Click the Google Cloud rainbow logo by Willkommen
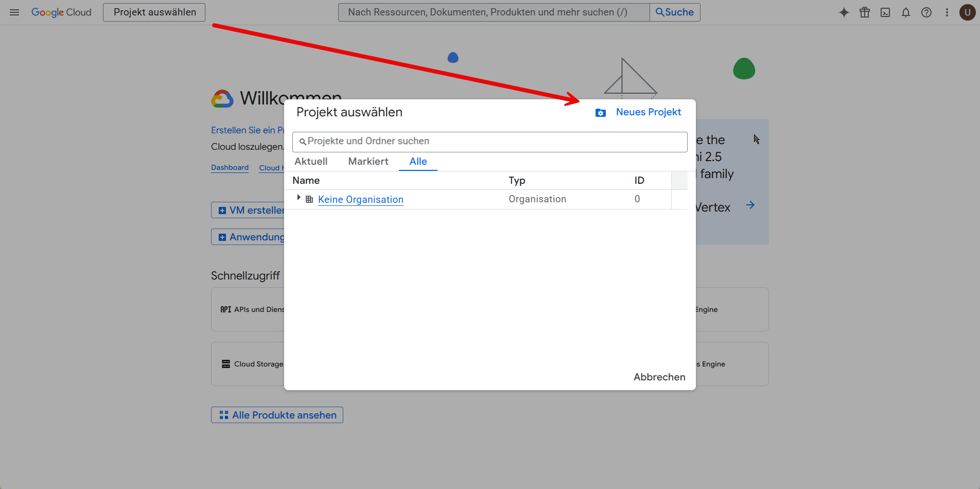Viewport: 980px width, 489px height. click(222, 98)
